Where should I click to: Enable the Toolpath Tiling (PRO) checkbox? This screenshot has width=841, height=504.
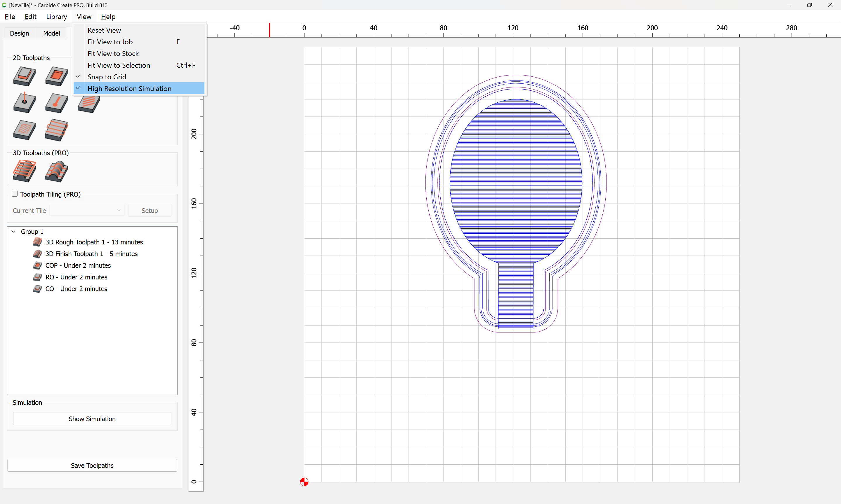(x=15, y=194)
